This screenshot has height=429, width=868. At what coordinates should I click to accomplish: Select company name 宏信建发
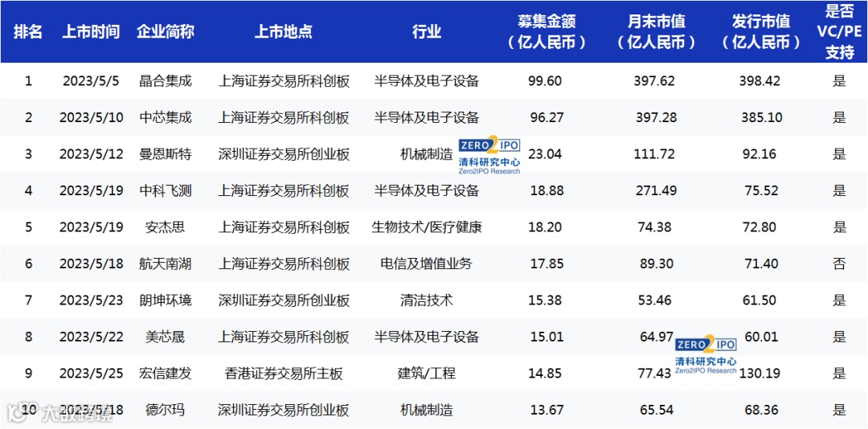point(166,373)
